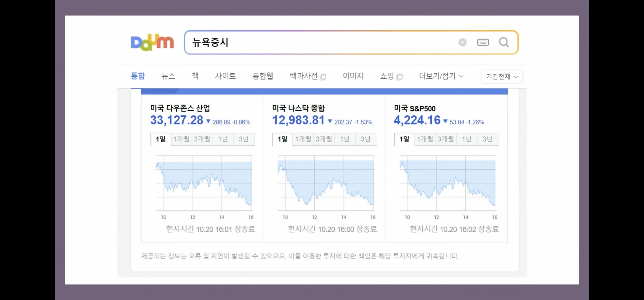Select 1년 for S&P500 chart
644x300 pixels.
pos(467,139)
